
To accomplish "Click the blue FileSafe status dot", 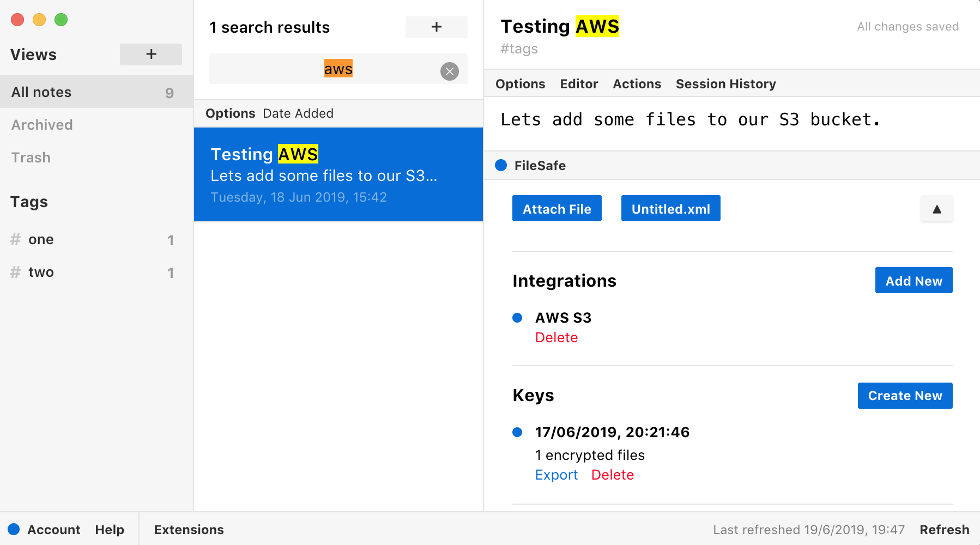I will [501, 165].
